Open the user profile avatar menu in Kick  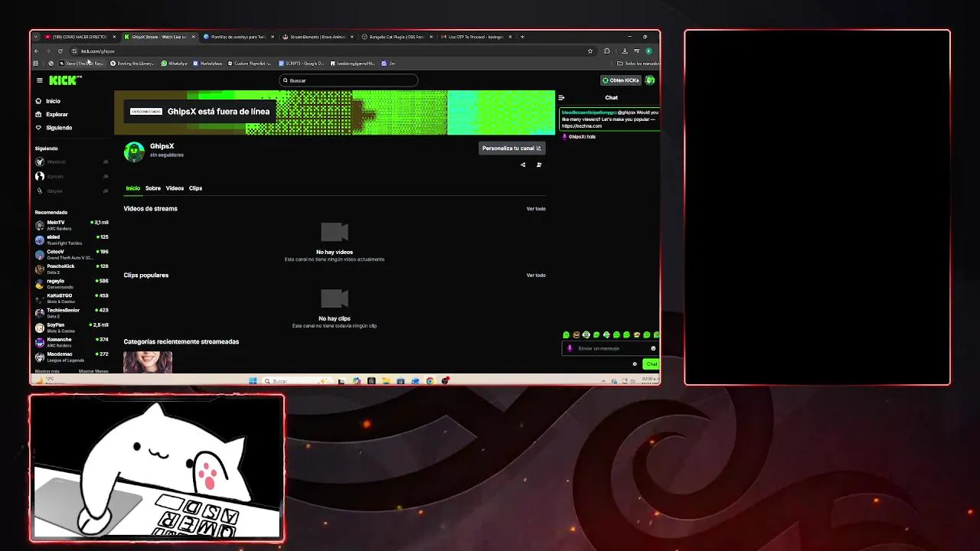tap(650, 80)
